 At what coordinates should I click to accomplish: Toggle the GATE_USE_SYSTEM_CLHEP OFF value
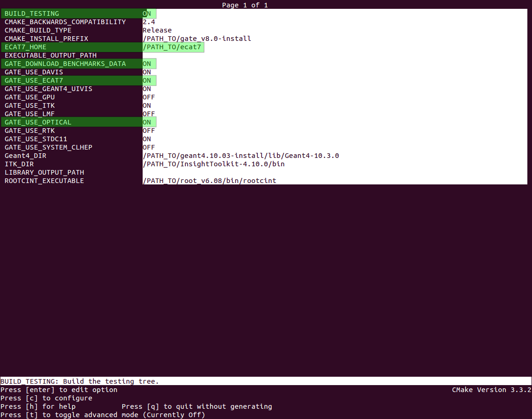coord(149,147)
